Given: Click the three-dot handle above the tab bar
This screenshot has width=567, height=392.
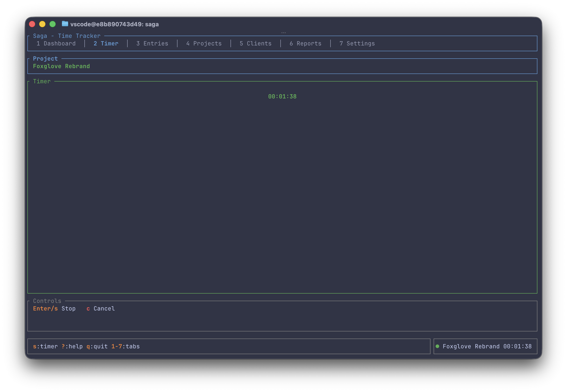Looking at the screenshot, I should tap(283, 33).
